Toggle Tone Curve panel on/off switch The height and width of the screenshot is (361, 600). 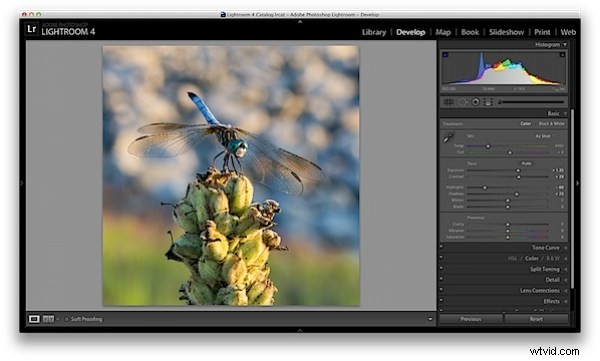441,247
